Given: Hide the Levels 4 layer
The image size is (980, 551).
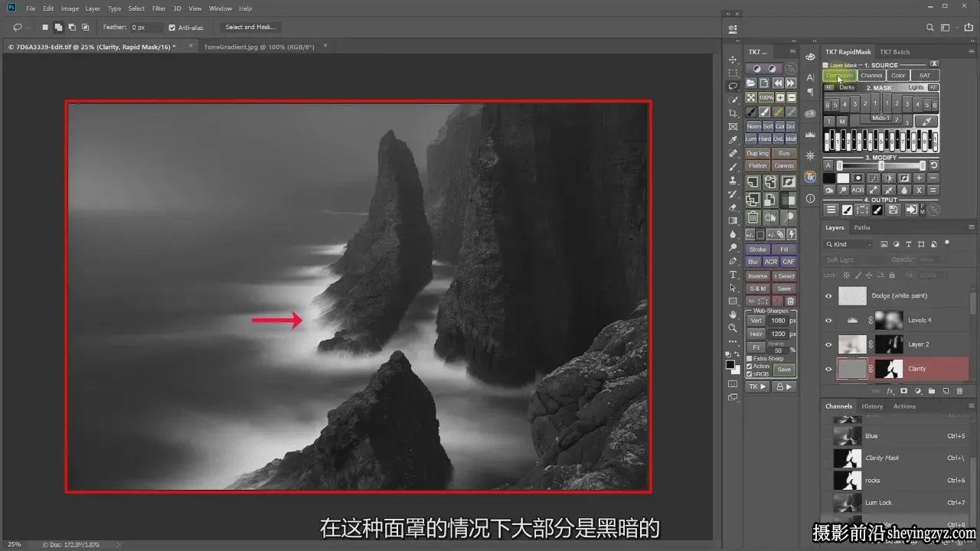Looking at the screenshot, I should point(828,321).
